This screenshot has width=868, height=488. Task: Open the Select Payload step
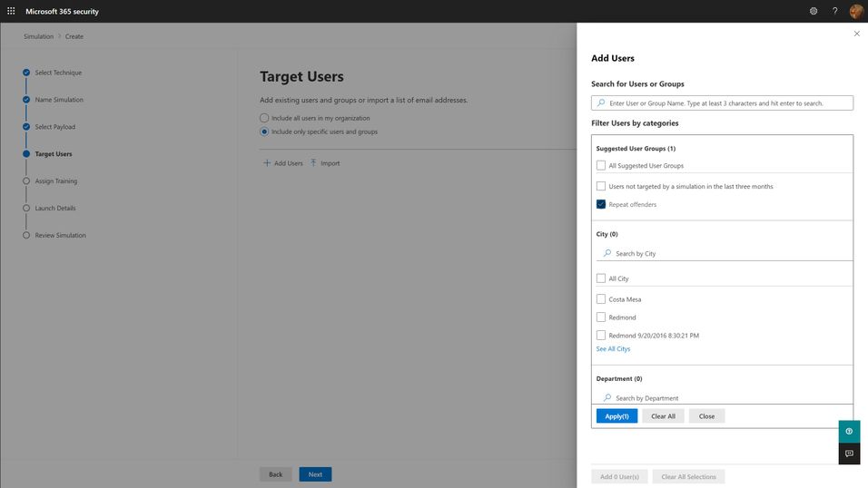(x=55, y=127)
